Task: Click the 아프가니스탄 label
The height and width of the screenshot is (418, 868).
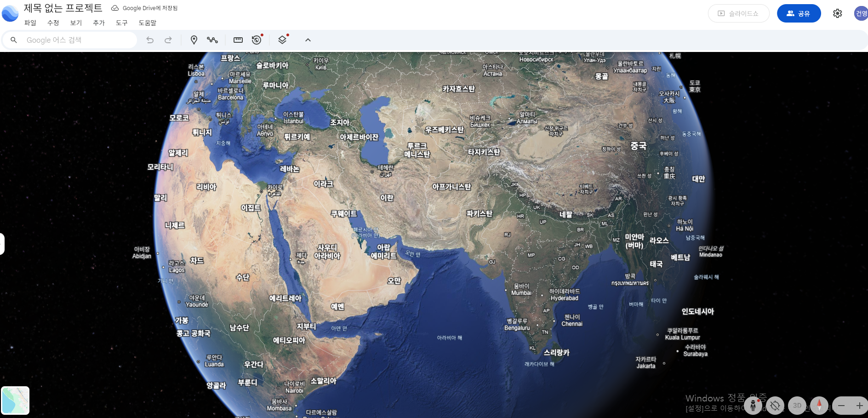Action: coord(451,187)
